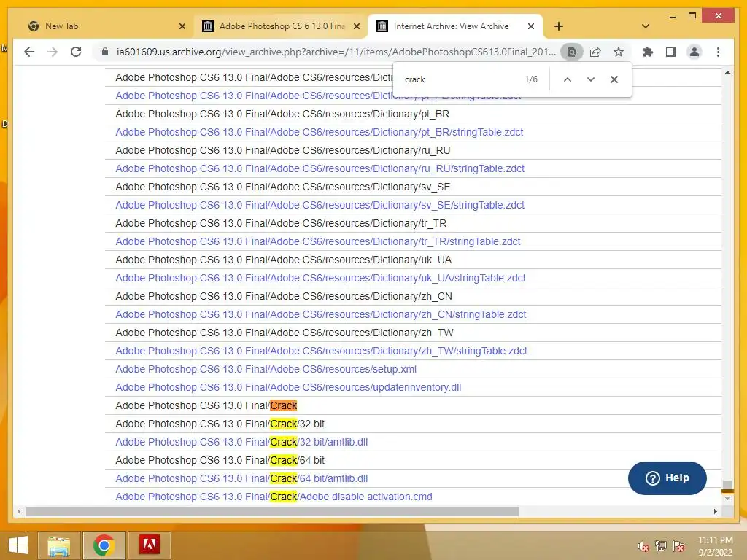Viewport: 747px width, 560px height.
Task: Click the find bar text field containing 'crack'
Action: pos(460,79)
